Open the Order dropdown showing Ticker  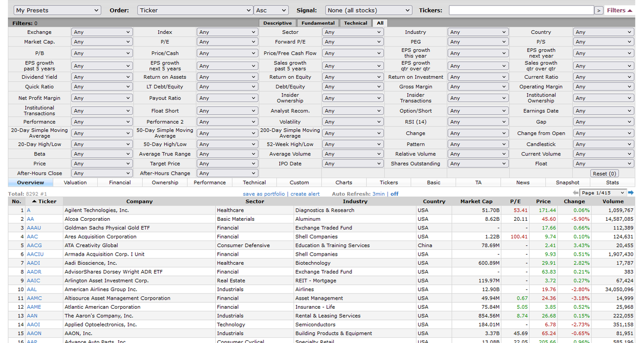click(x=195, y=10)
